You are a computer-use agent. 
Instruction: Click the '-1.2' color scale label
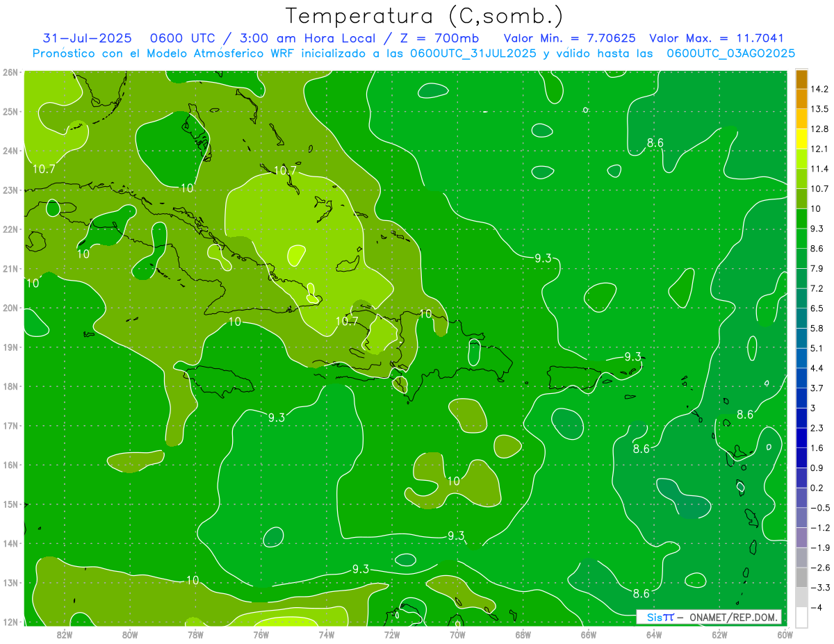coord(819,528)
